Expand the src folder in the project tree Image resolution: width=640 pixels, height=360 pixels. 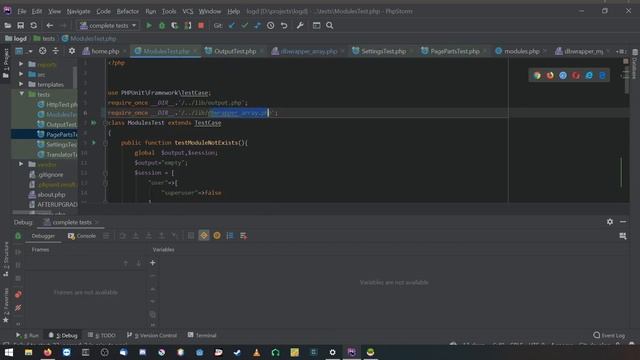(x=21, y=74)
